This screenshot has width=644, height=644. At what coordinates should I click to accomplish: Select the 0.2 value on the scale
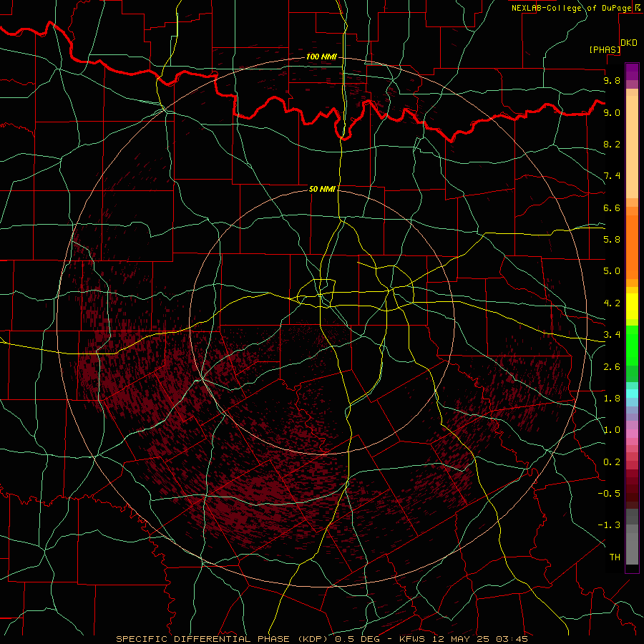pyautogui.click(x=612, y=462)
